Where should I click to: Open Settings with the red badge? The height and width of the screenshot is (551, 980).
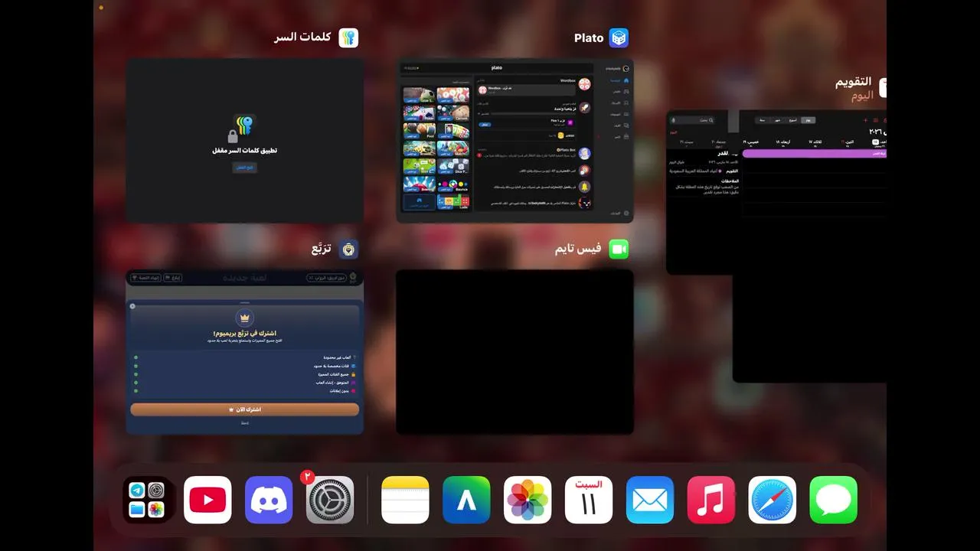(330, 500)
